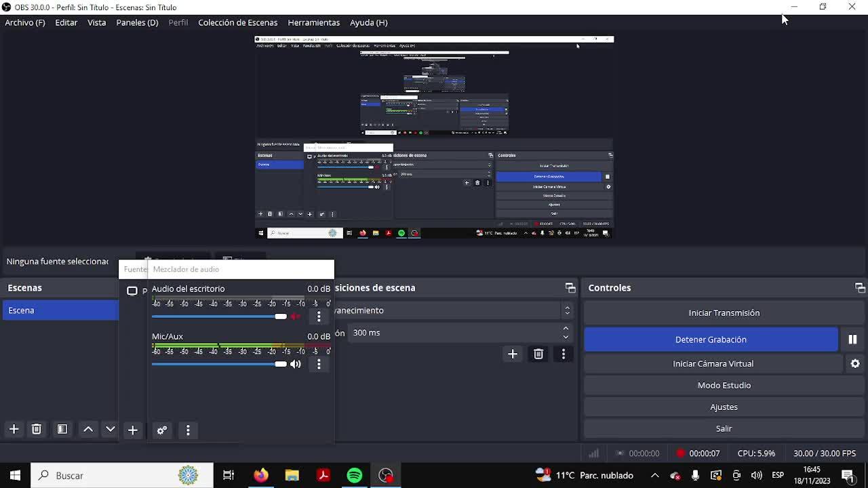Open system volume tray icon
Viewport: 868px width, 488px height.
tap(757, 475)
